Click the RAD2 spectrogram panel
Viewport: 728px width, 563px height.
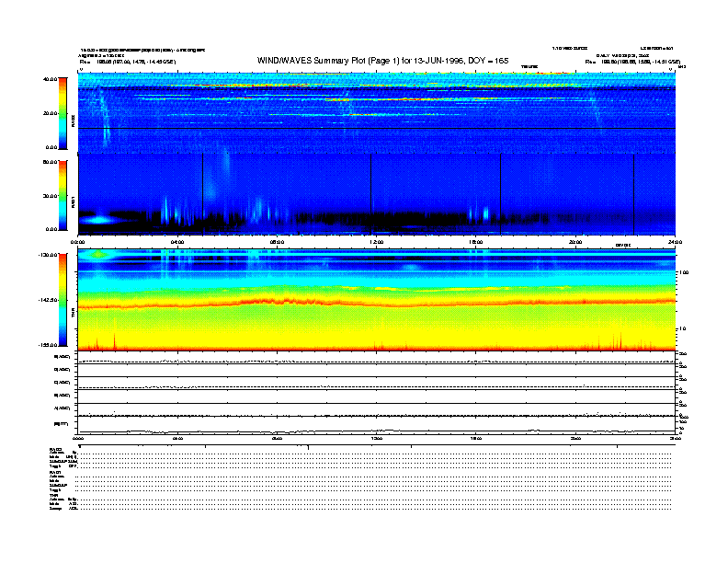(x=377, y=112)
